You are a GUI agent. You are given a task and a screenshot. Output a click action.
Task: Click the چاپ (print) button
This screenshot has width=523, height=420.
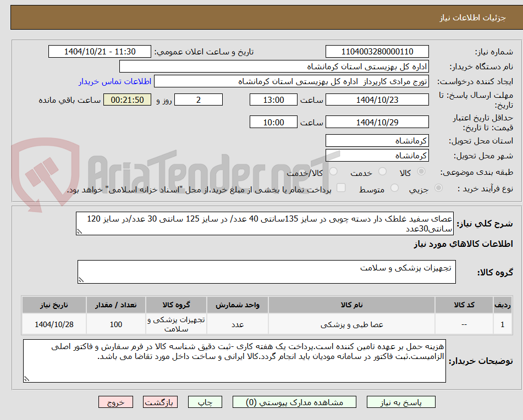click(x=206, y=402)
